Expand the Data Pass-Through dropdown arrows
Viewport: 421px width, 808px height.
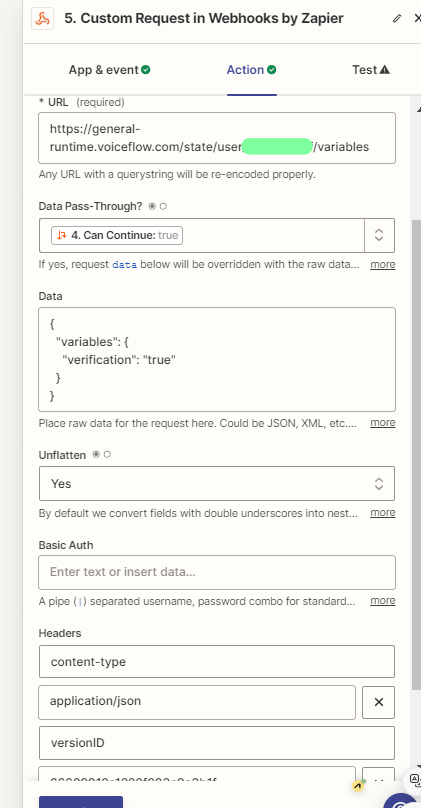(379, 235)
